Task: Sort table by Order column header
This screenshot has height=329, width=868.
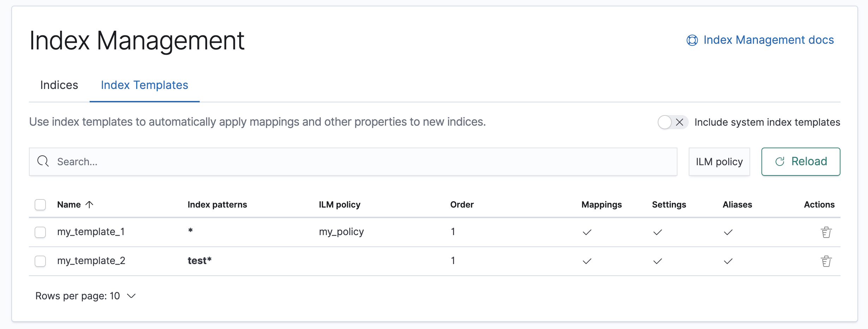Action: pyautogui.click(x=462, y=205)
